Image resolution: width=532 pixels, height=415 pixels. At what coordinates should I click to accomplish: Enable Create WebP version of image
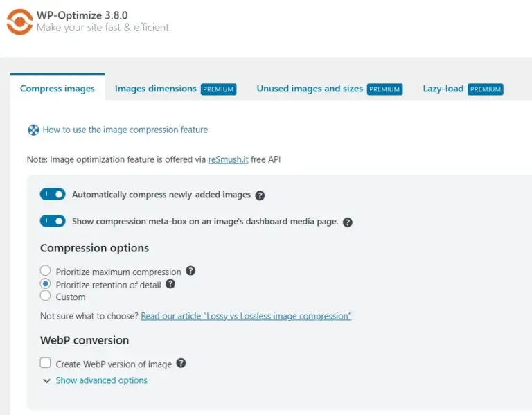(x=46, y=363)
